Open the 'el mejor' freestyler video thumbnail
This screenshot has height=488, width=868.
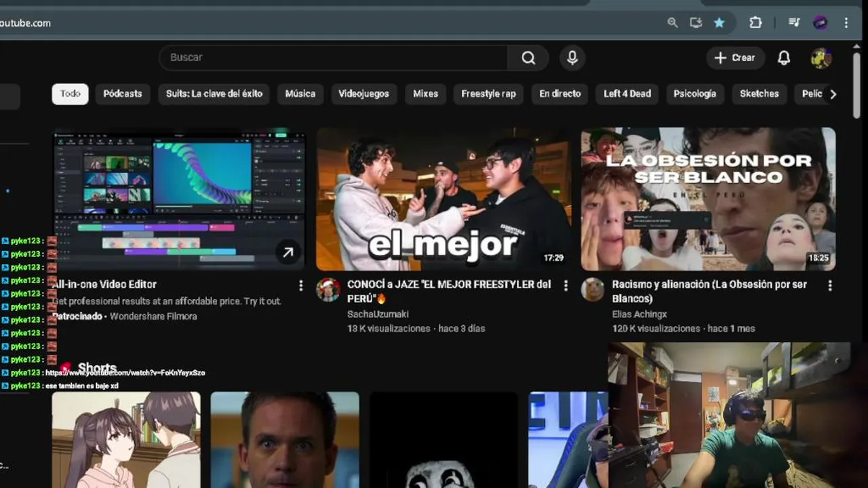(x=443, y=199)
